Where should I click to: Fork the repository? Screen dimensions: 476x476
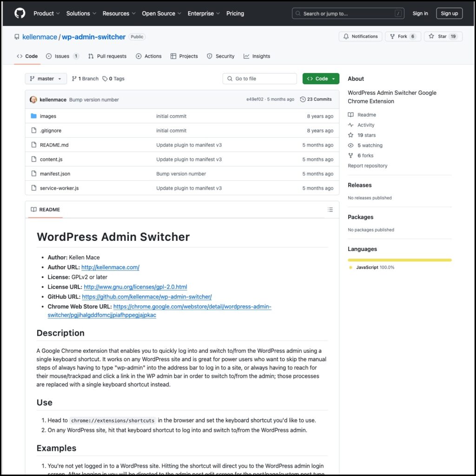(x=403, y=36)
